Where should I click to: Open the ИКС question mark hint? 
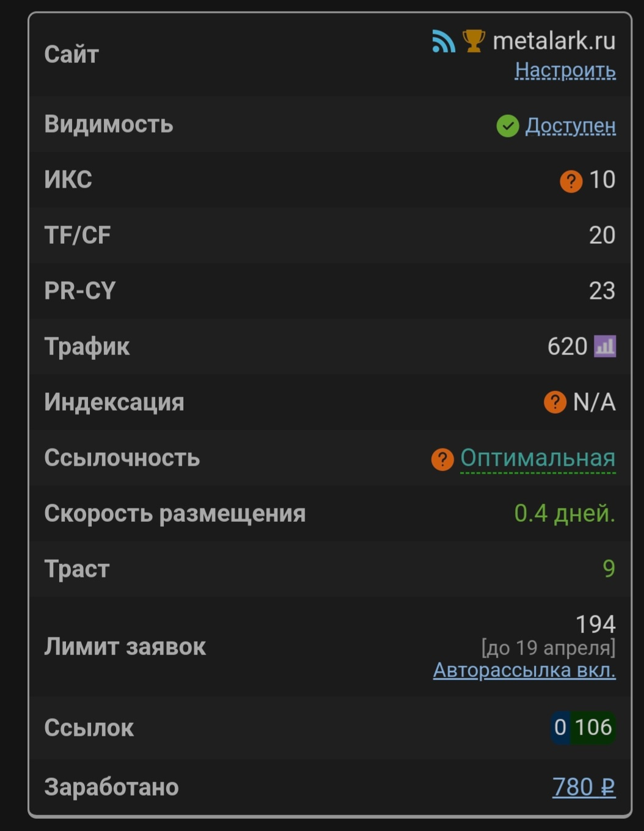tap(571, 181)
